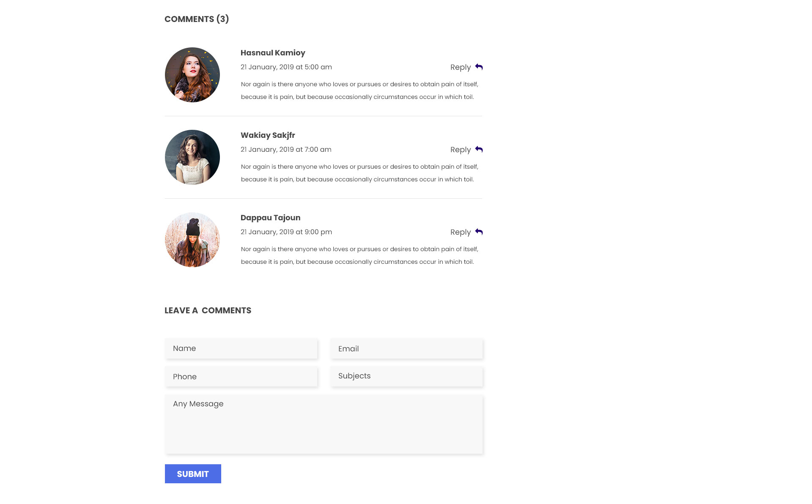Screen dimensions: 812x504
Task: Click the 9:00 pm comment timestamp
Action: tap(286, 232)
